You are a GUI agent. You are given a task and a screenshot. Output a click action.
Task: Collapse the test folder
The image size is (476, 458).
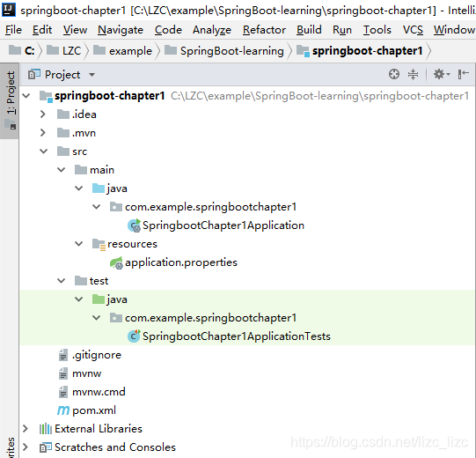(x=62, y=281)
